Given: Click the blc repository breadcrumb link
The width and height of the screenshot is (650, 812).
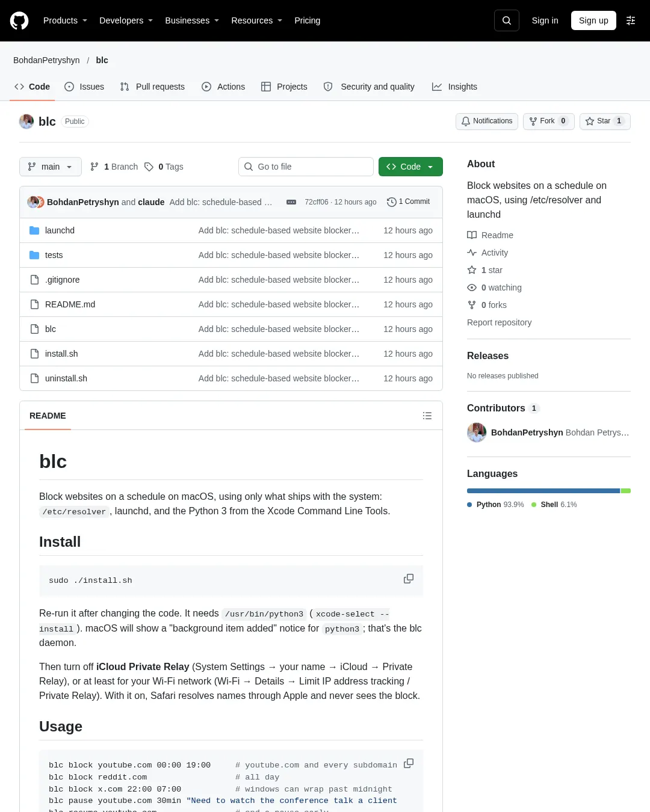Looking at the screenshot, I should pyautogui.click(x=102, y=60).
